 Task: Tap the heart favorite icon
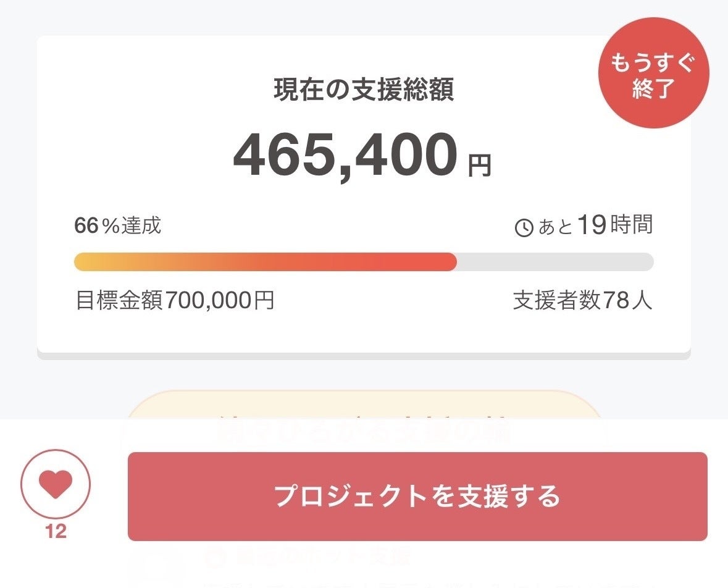pyautogui.click(x=56, y=484)
